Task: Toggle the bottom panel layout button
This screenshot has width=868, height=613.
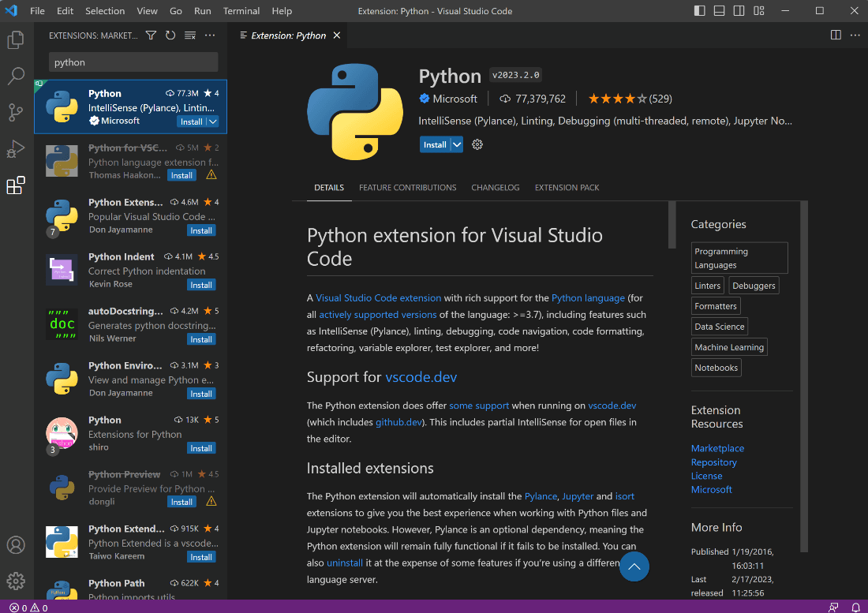Action: pyautogui.click(x=719, y=11)
